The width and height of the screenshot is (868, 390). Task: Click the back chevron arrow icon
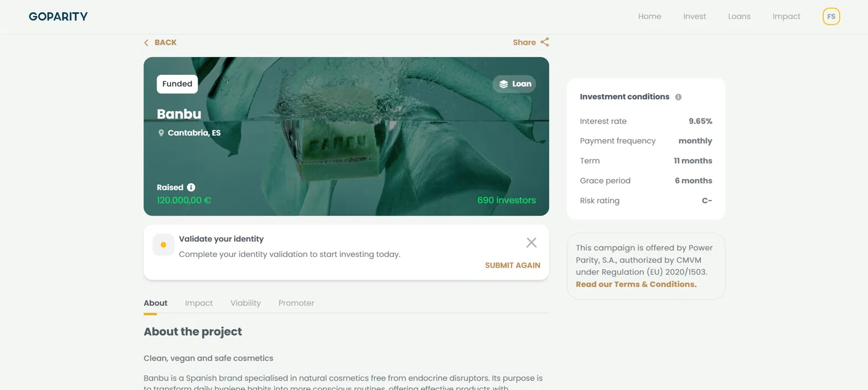pyautogui.click(x=146, y=43)
